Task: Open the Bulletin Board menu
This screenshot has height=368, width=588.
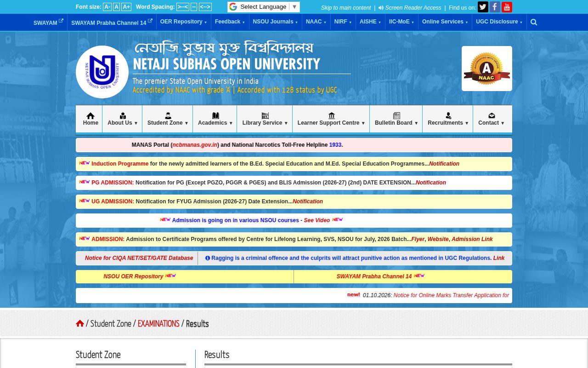Action: (x=396, y=119)
